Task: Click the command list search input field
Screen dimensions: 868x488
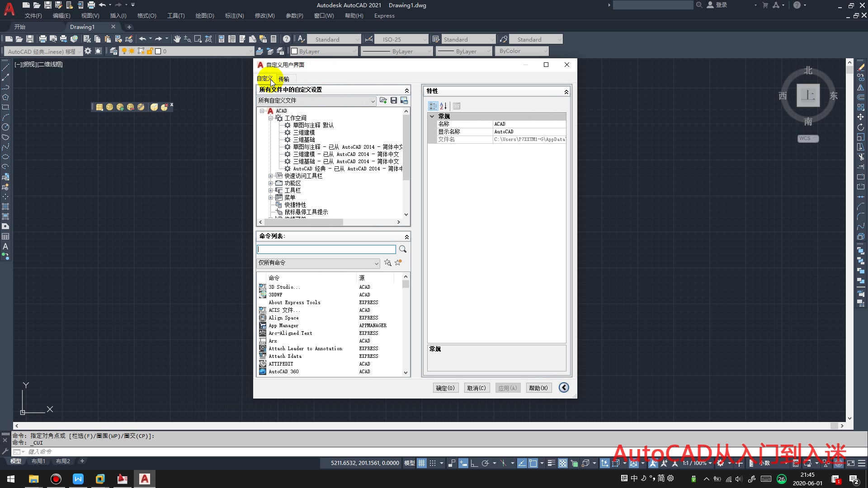Action: (325, 249)
